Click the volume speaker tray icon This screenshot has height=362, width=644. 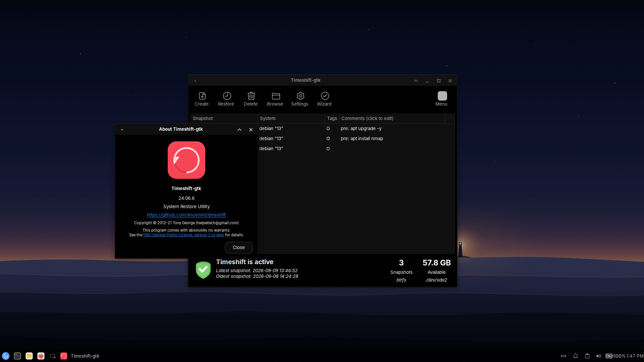599,356
